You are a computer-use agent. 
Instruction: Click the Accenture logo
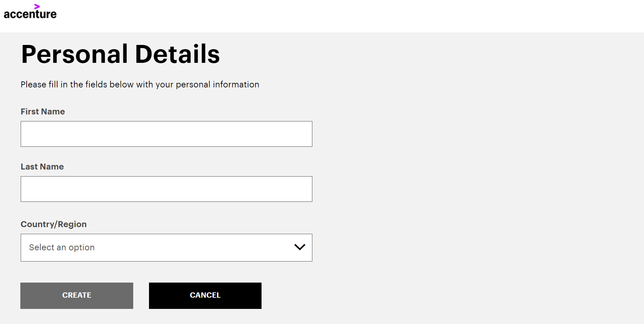pyautogui.click(x=30, y=12)
